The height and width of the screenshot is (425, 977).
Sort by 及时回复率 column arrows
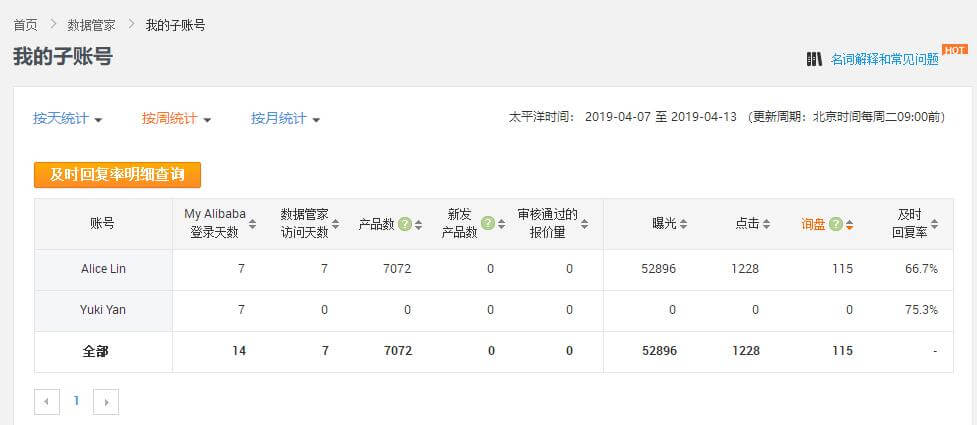click(933, 224)
